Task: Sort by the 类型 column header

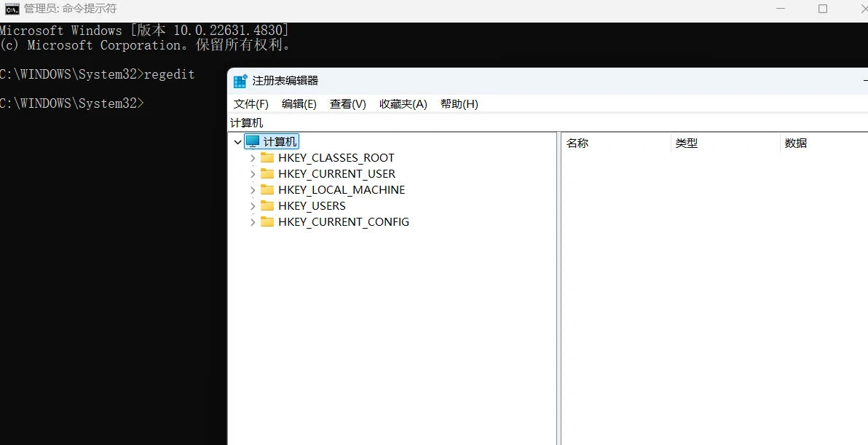Action: tap(686, 143)
